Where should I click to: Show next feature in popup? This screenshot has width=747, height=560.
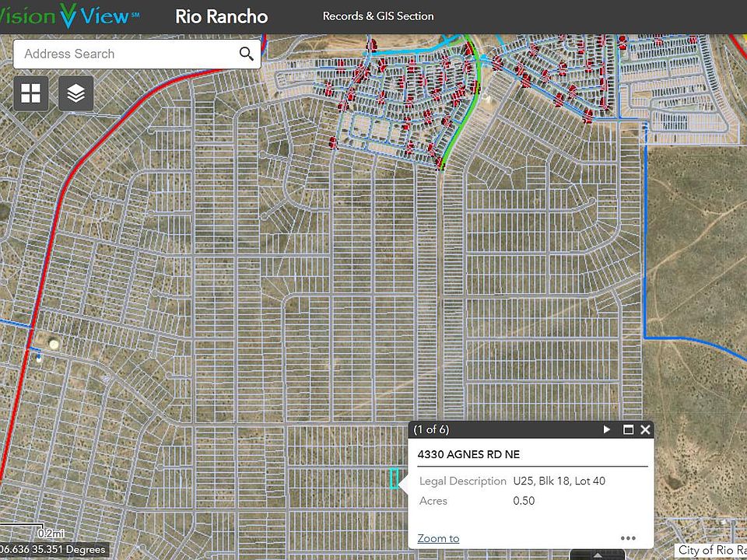607,429
